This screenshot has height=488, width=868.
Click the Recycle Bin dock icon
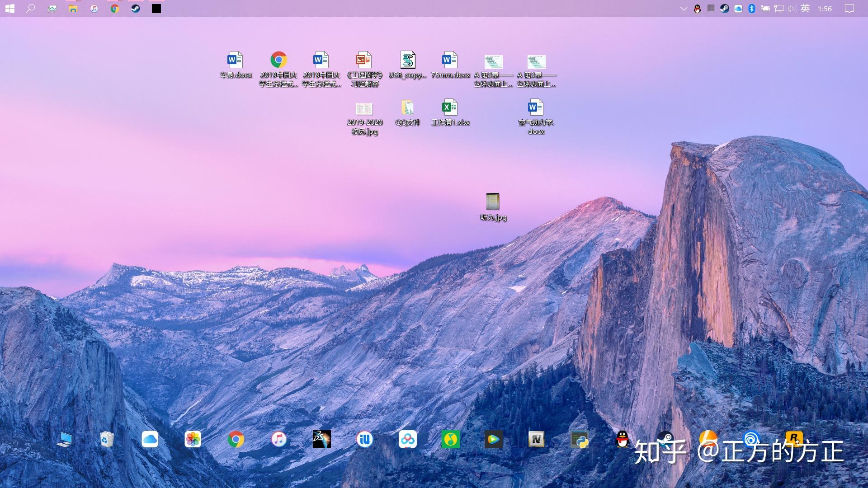107,439
